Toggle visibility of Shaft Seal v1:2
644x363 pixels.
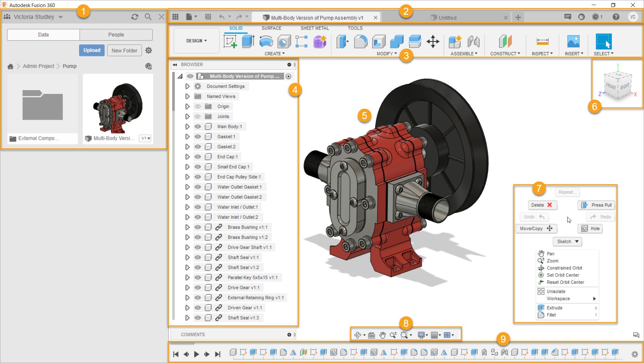click(197, 267)
